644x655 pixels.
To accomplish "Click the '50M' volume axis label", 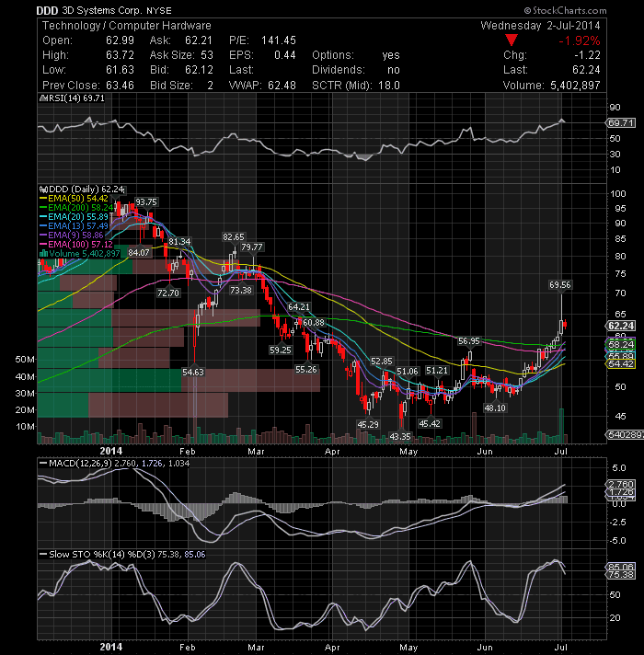I will click(25, 360).
